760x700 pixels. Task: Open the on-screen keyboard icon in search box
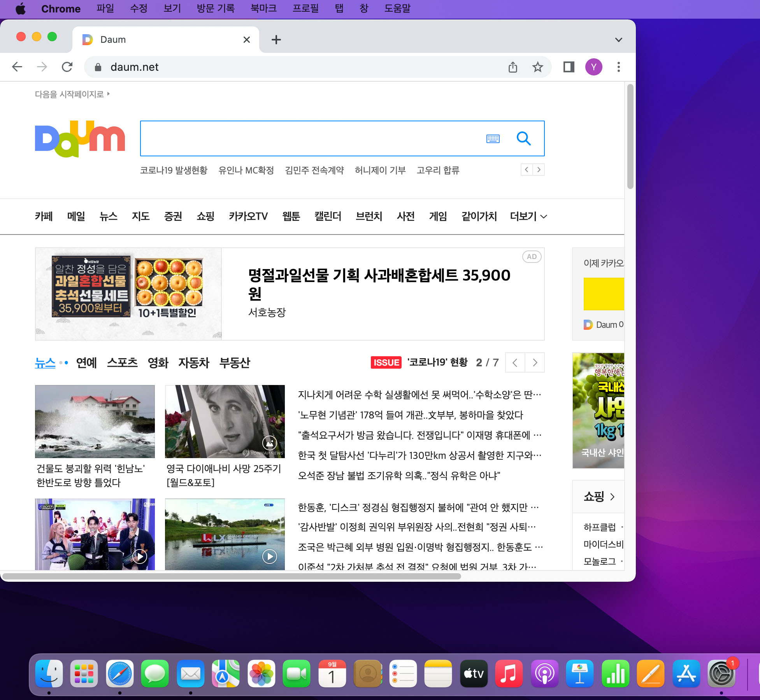tap(493, 138)
